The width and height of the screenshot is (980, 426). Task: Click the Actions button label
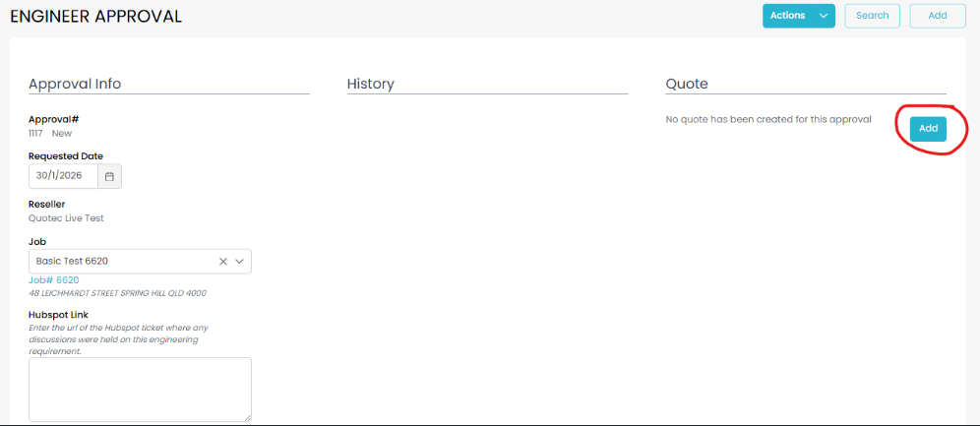tap(787, 16)
